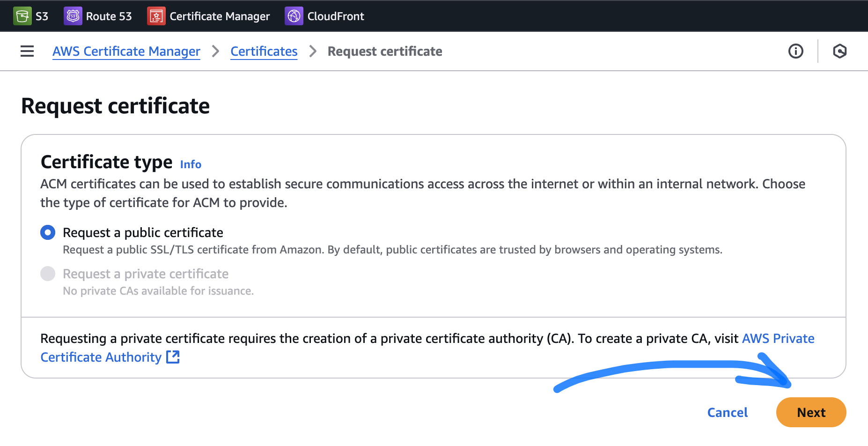Viewport: 868px width, 446px height.
Task: Click the S3 bucket icon
Action: (x=22, y=16)
